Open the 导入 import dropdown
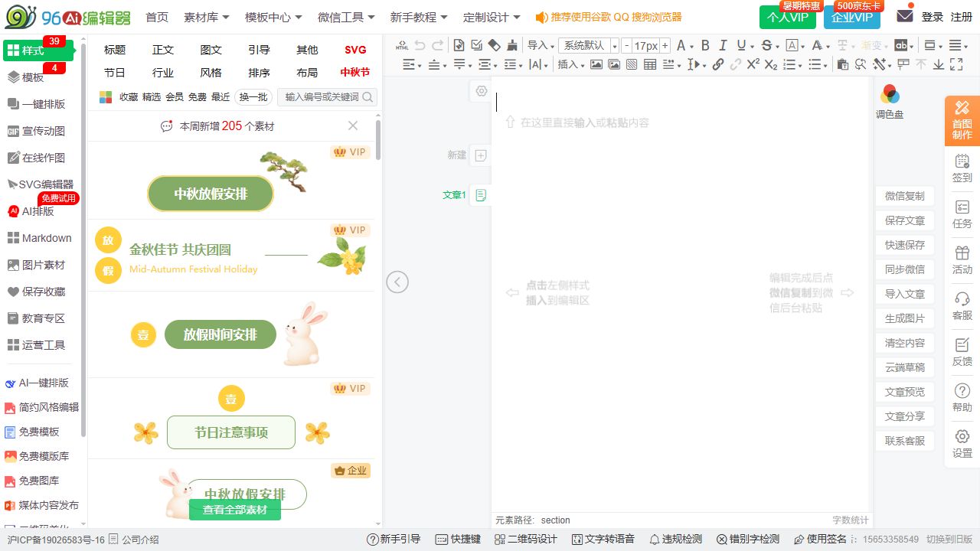 point(541,45)
